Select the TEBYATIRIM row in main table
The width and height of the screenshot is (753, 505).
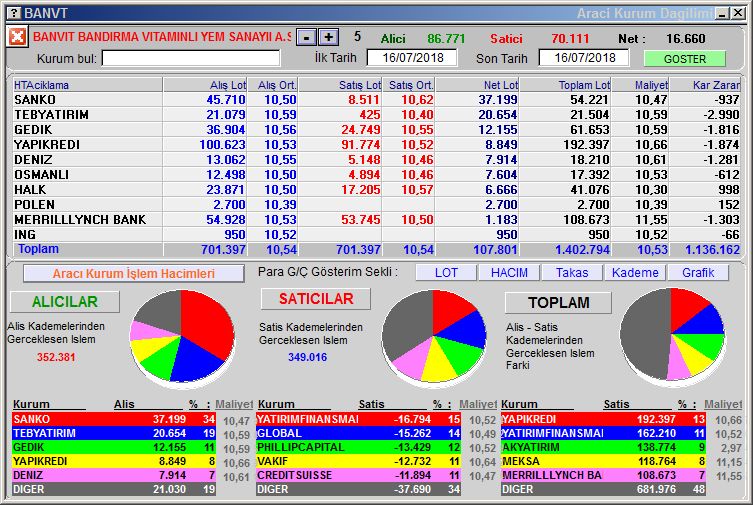point(376,115)
